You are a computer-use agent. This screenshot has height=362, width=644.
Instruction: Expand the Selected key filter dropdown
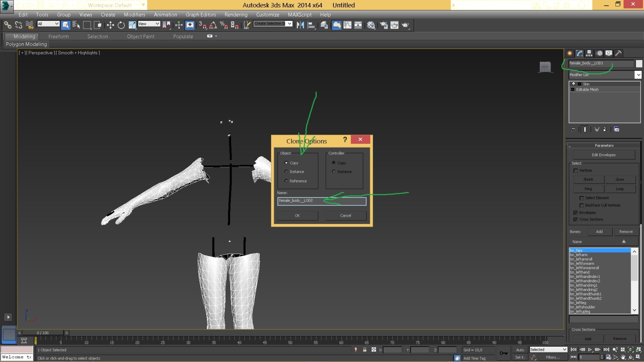pyautogui.click(x=564, y=350)
